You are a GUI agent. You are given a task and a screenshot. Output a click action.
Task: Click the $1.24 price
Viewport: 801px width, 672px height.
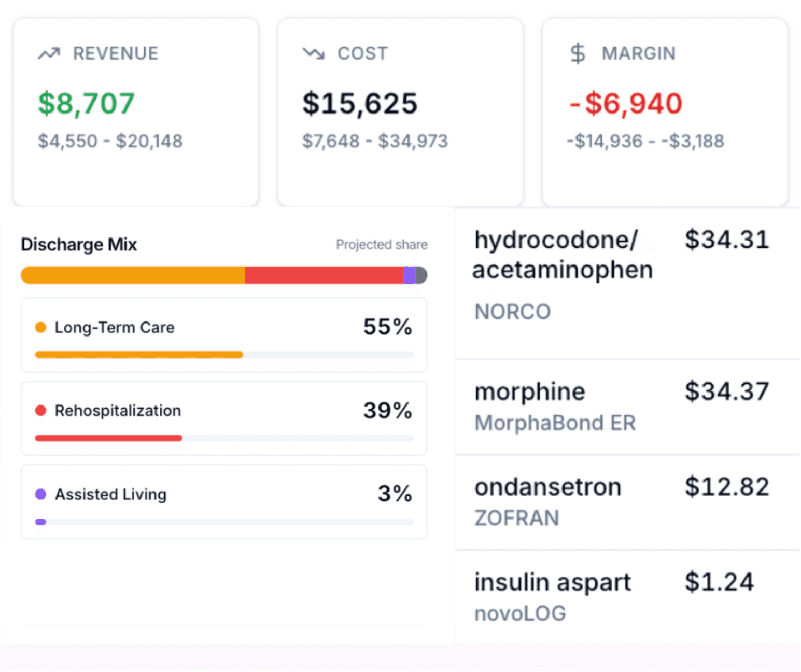(719, 582)
